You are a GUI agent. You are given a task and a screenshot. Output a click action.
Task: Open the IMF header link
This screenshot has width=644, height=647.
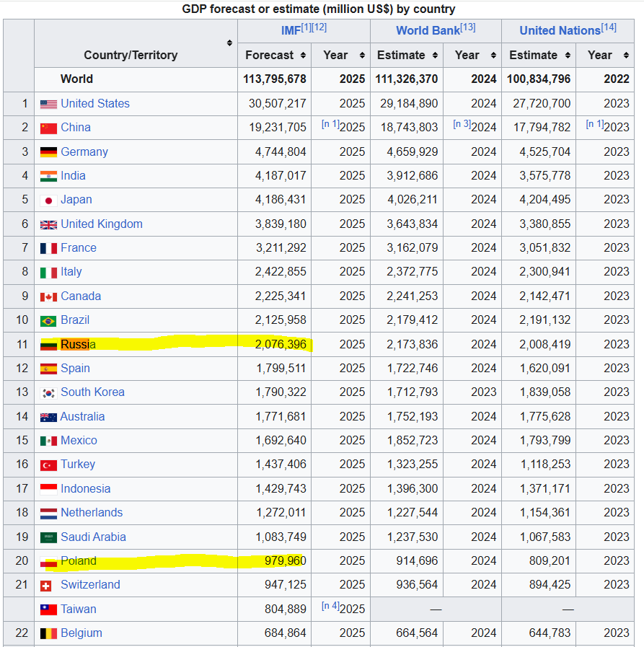[291, 31]
